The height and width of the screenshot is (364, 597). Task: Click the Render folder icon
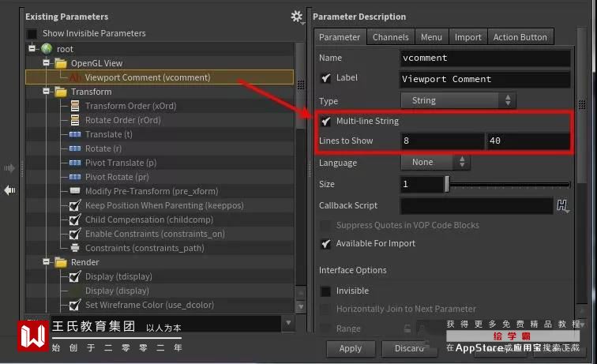61,262
